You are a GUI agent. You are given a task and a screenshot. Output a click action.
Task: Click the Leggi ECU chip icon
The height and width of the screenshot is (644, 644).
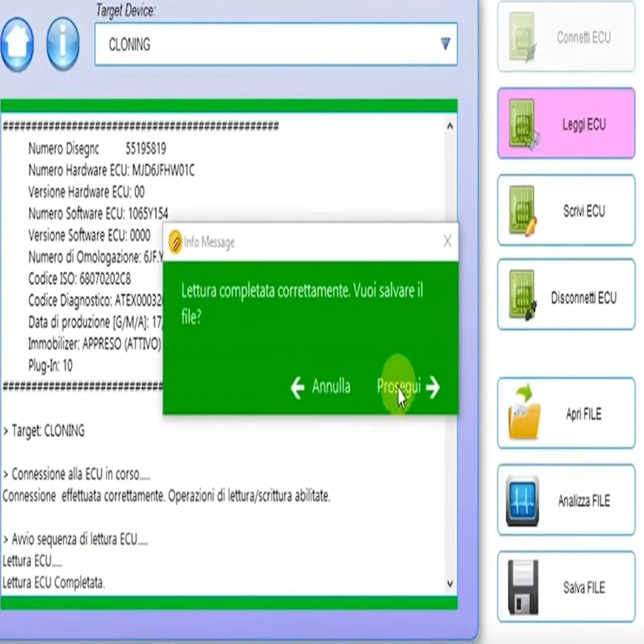click(524, 124)
